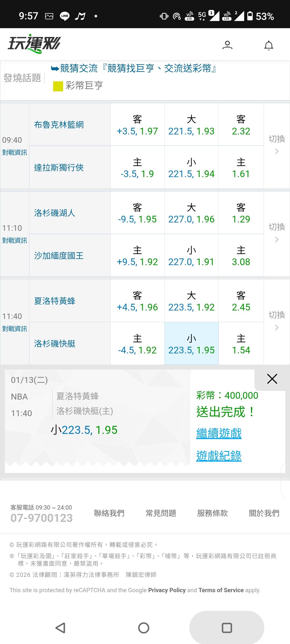Tap the notification bell icon
This screenshot has width=290, height=644.
269,45
